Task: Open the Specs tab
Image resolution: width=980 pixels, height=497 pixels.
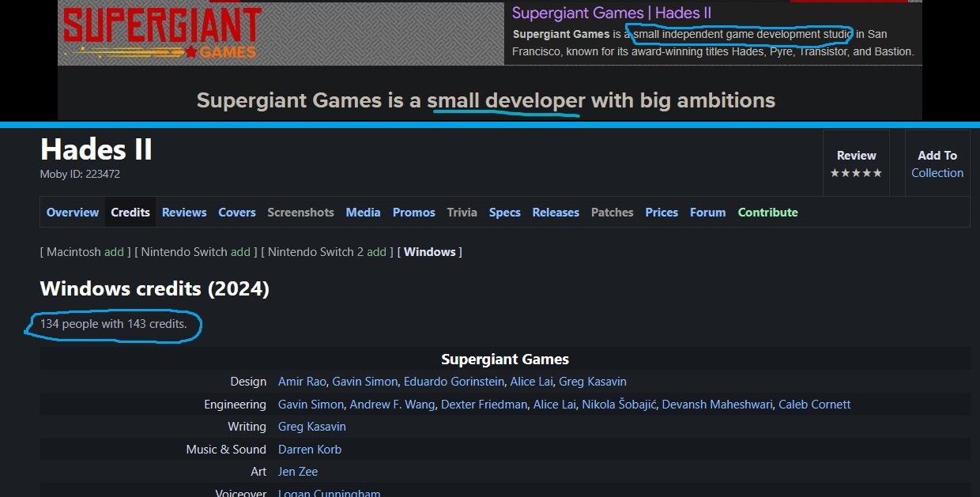Action: click(504, 213)
